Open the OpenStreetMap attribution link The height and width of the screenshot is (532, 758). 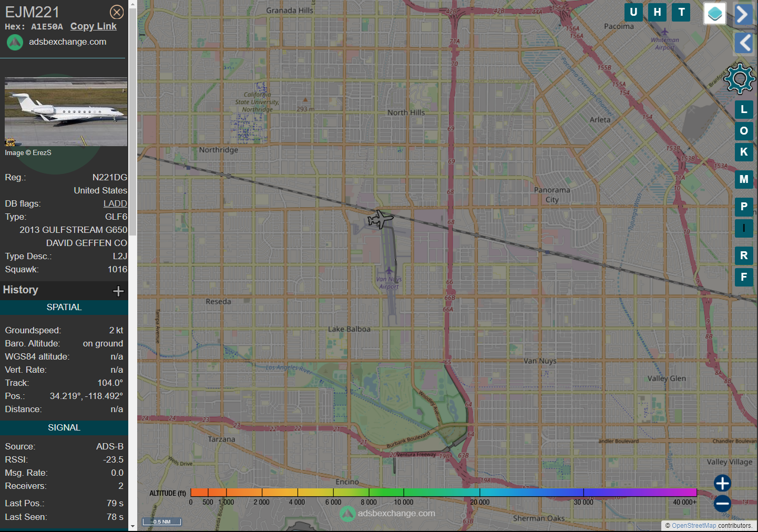694,526
